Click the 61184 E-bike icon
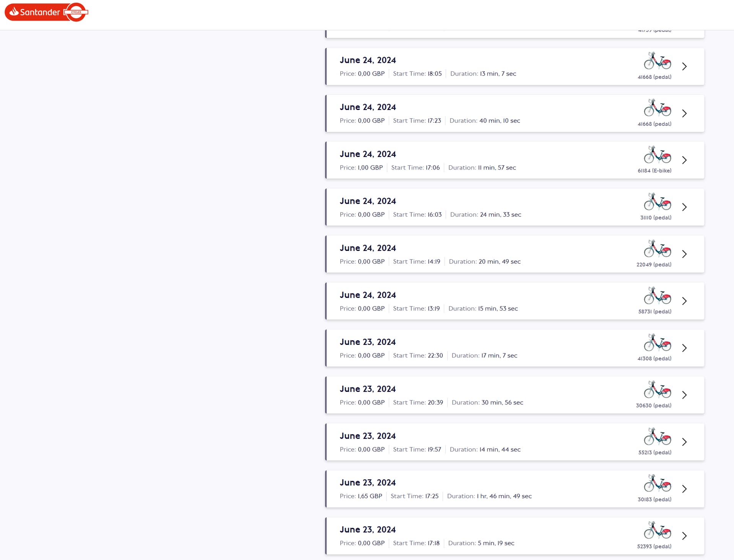The image size is (734, 560). tap(657, 155)
